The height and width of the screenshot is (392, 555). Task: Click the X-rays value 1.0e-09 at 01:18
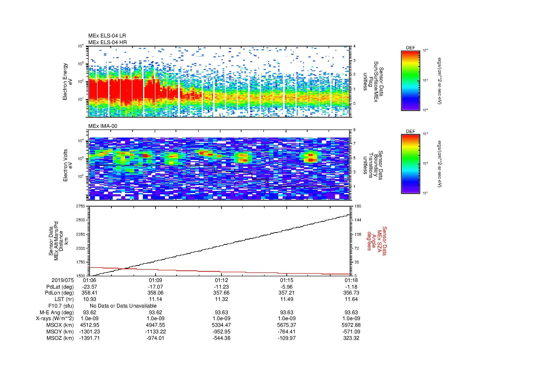(x=351, y=318)
